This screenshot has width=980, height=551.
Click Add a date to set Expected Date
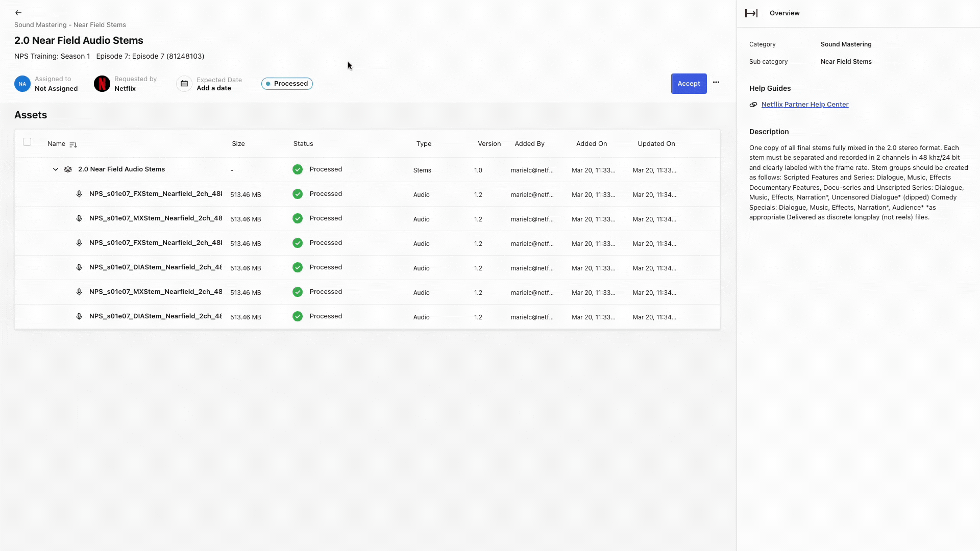coord(214,88)
